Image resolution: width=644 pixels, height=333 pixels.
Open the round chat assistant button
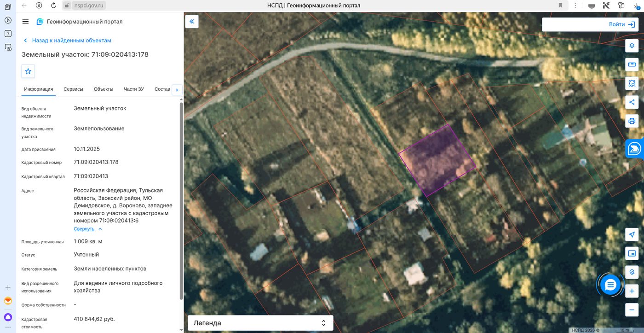pyautogui.click(x=610, y=285)
